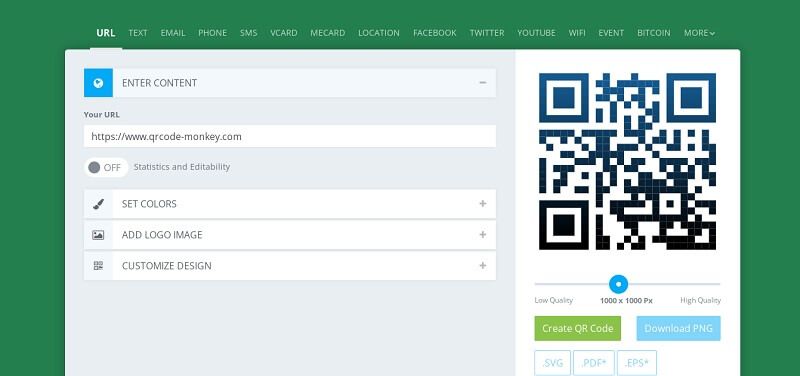The width and height of the screenshot is (800, 376).
Task: Click the High Quality label
Action: coord(701,300)
